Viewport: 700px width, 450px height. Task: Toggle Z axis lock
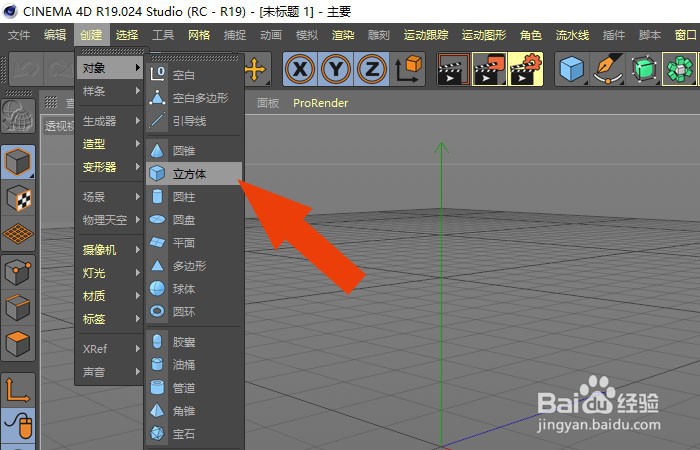tap(371, 69)
